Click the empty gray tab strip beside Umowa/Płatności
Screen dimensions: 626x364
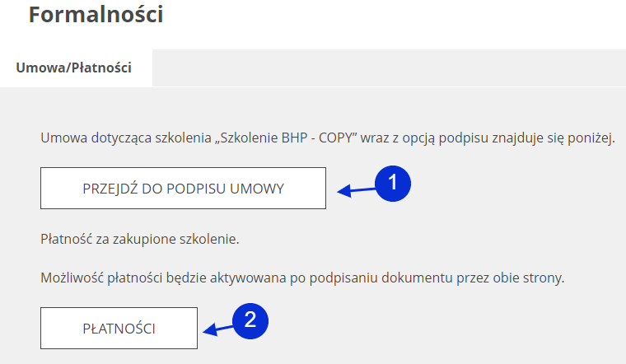387,68
